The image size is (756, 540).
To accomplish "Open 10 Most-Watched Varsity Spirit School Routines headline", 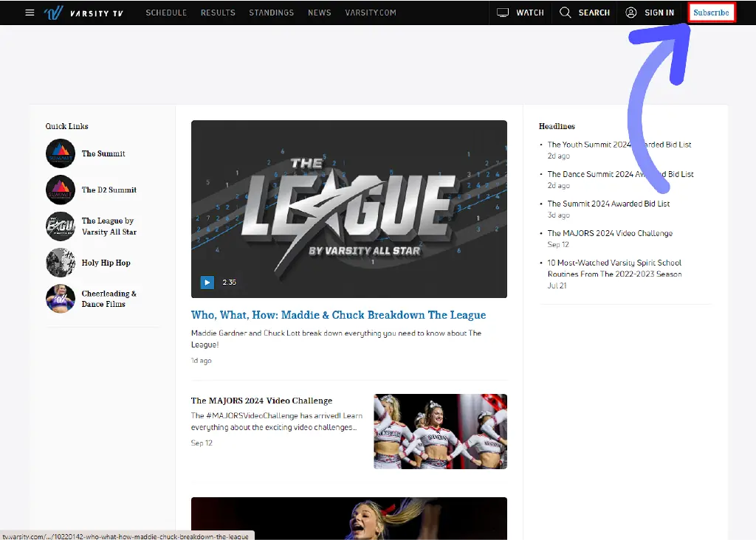I will click(x=615, y=269).
